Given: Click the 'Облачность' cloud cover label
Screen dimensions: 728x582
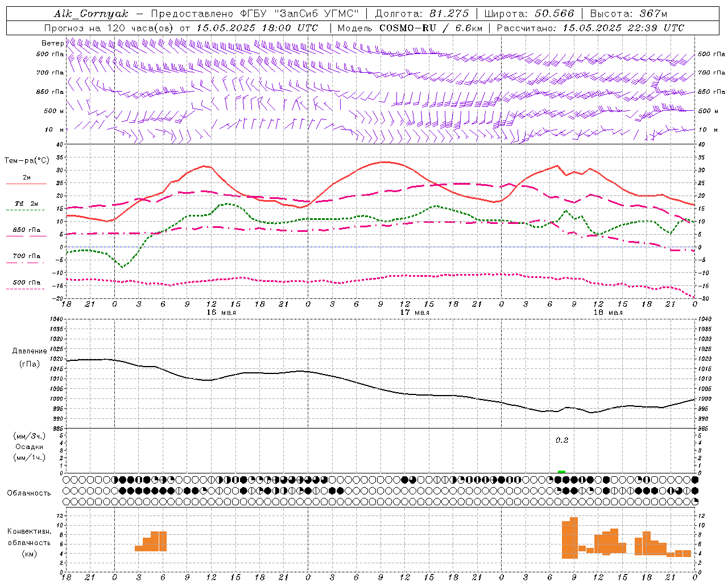Looking at the screenshot, I should (29, 493).
